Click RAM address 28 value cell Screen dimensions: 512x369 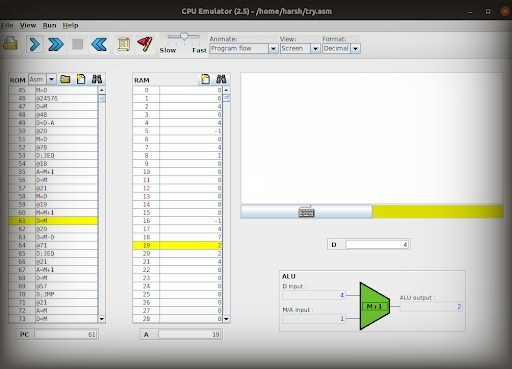(x=191, y=319)
